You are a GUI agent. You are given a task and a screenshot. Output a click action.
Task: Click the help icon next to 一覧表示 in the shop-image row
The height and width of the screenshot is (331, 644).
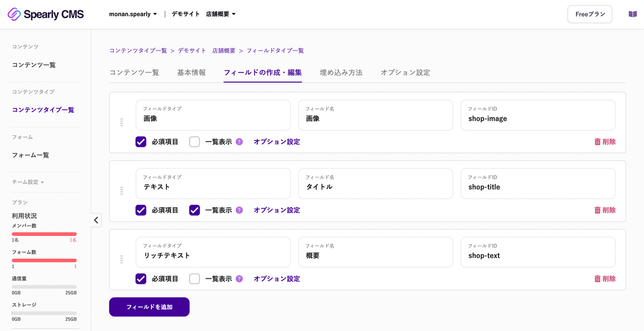point(239,142)
